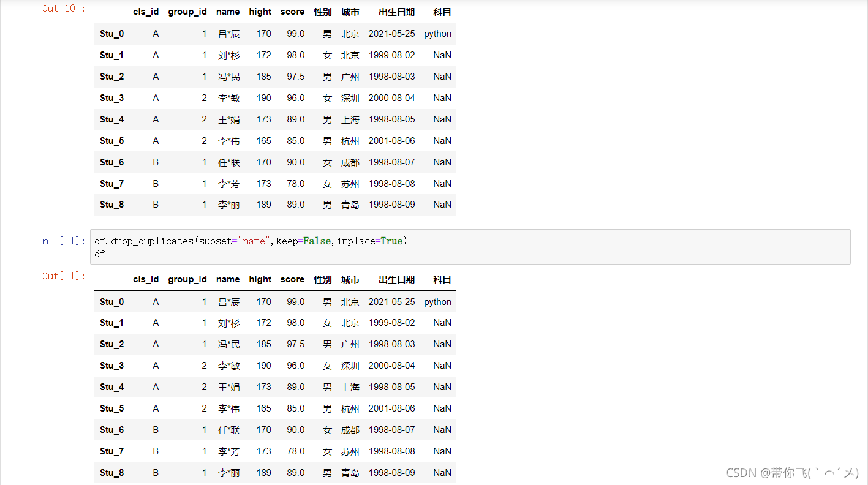Select Stu_0 index in Out[11] table
This screenshot has height=485, width=868.
click(x=111, y=302)
